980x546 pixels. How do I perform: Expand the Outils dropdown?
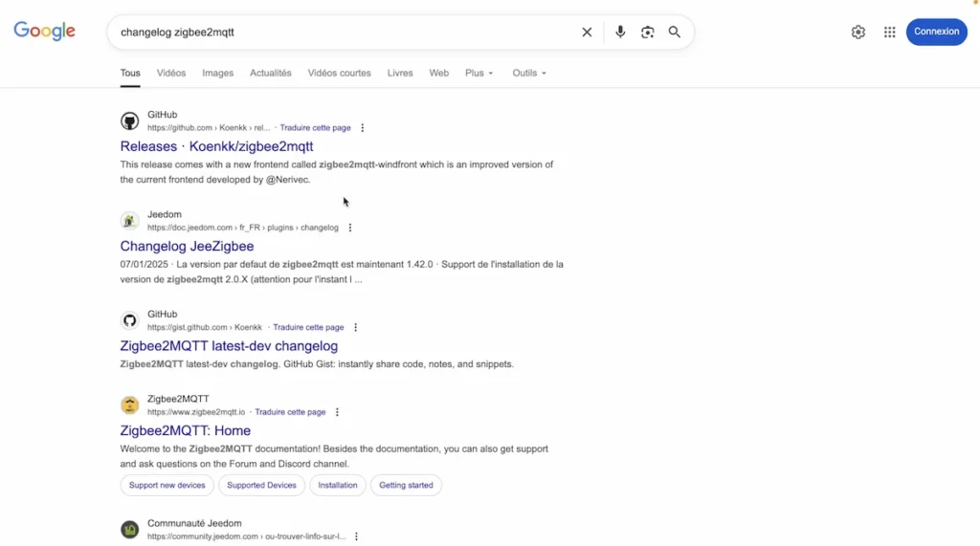pyautogui.click(x=529, y=74)
